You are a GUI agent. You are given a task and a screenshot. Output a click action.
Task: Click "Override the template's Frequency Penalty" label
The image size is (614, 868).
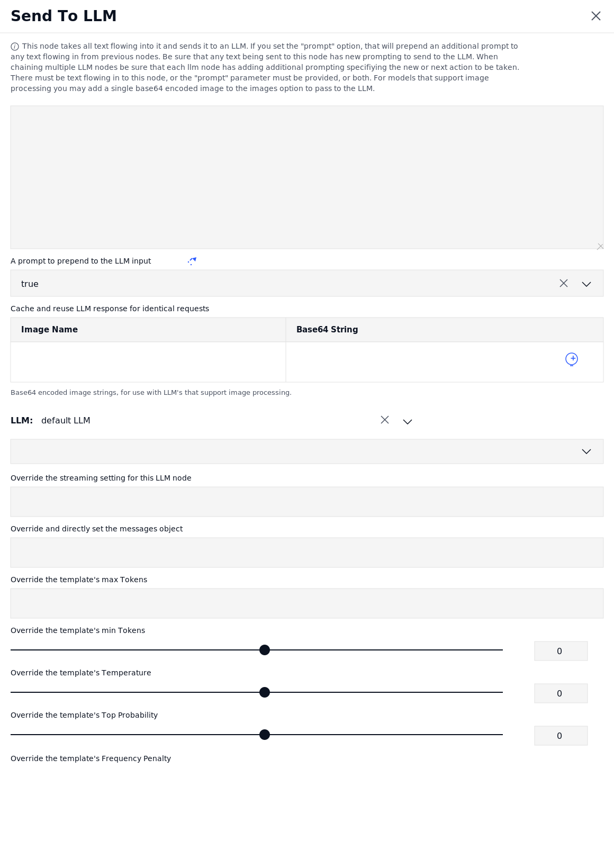coord(91,758)
